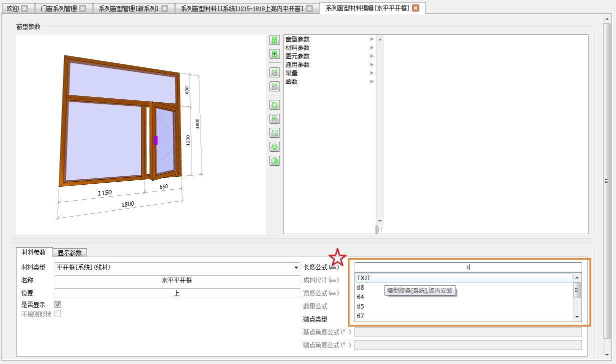
Task: Click the window layout icon atop vertical toolbar
Action: [x=274, y=39]
